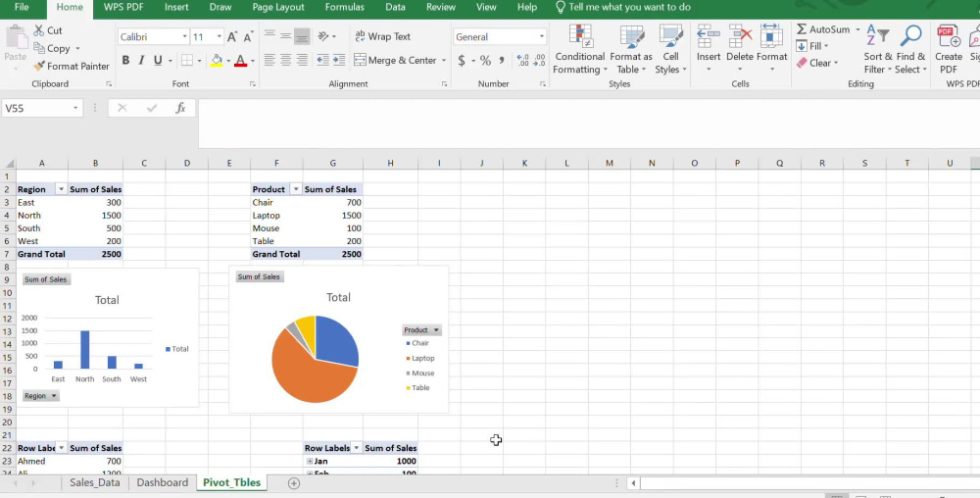
Task: Decrease font size with smaller A
Action: point(248,37)
